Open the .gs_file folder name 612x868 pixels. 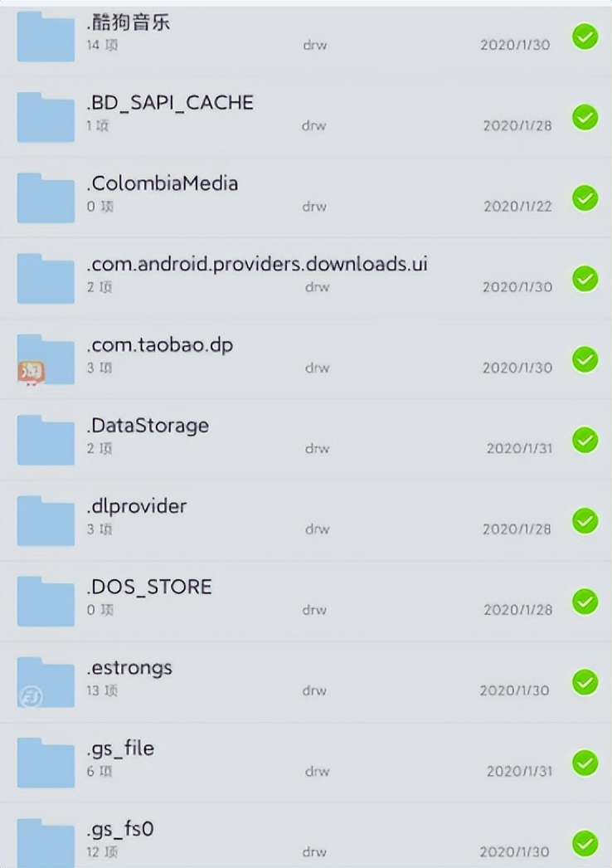click(x=120, y=749)
